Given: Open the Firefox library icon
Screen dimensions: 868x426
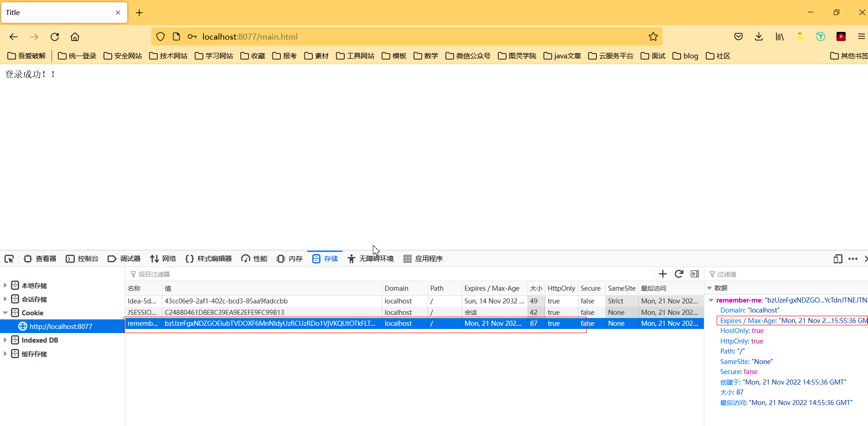Looking at the screenshot, I should (x=779, y=36).
